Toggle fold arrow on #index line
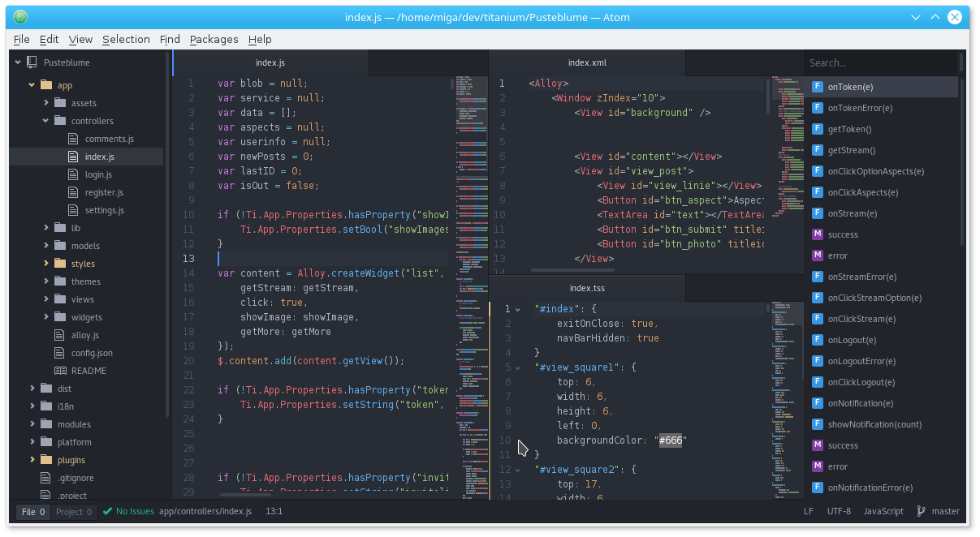This screenshot has width=980, height=537. 518,309
